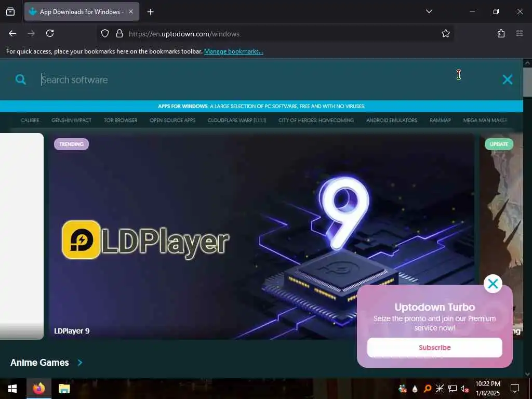Open the Calibre trending link
Image resolution: width=532 pixels, height=399 pixels.
pyautogui.click(x=30, y=121)
